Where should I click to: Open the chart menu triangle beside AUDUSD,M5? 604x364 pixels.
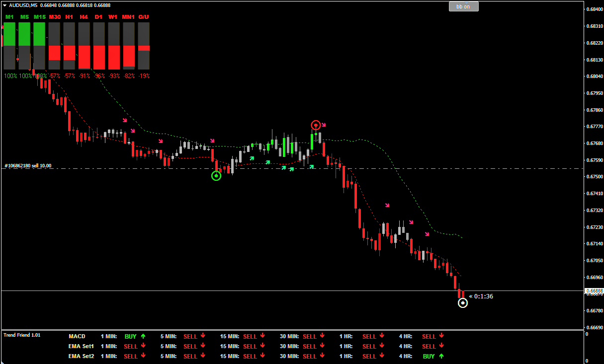[4, 5]
